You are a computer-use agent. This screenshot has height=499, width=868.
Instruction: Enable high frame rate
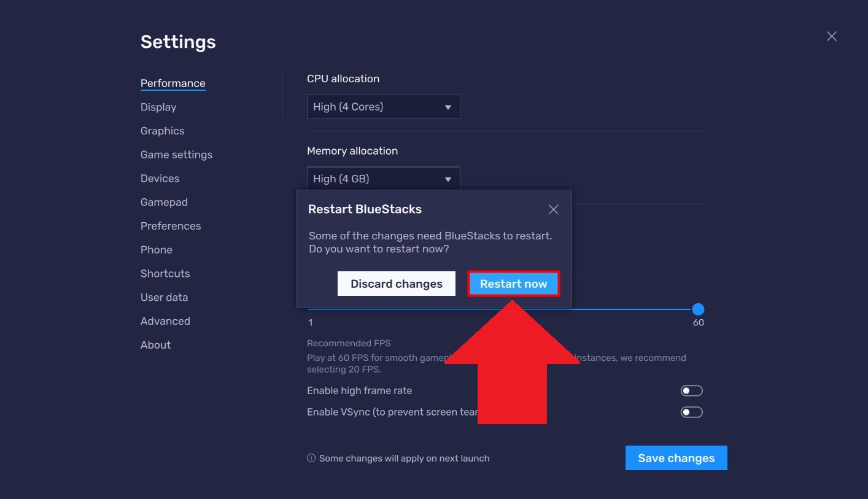[x=691, y=390]
